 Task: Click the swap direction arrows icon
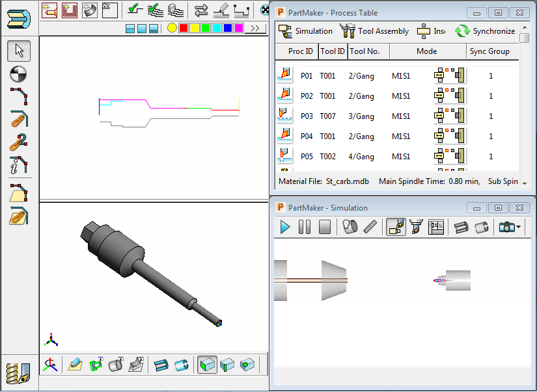click(201, 10)
